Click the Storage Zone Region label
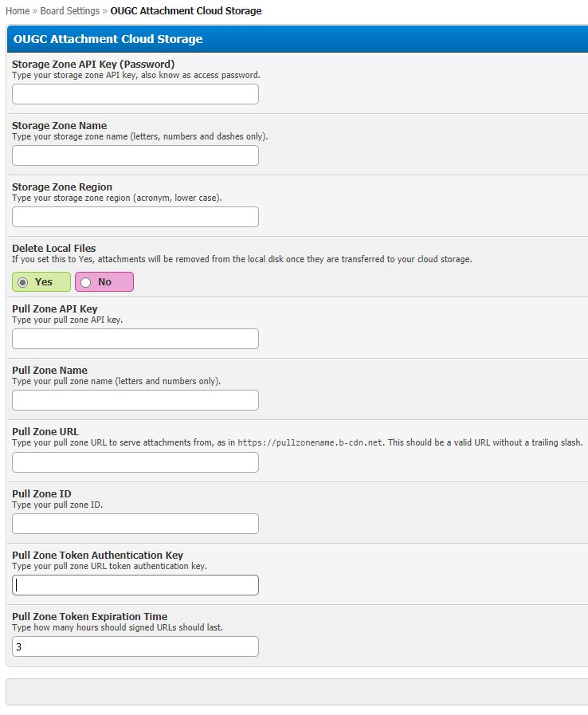Screen dimensions: 588x715 coord(62,187)
